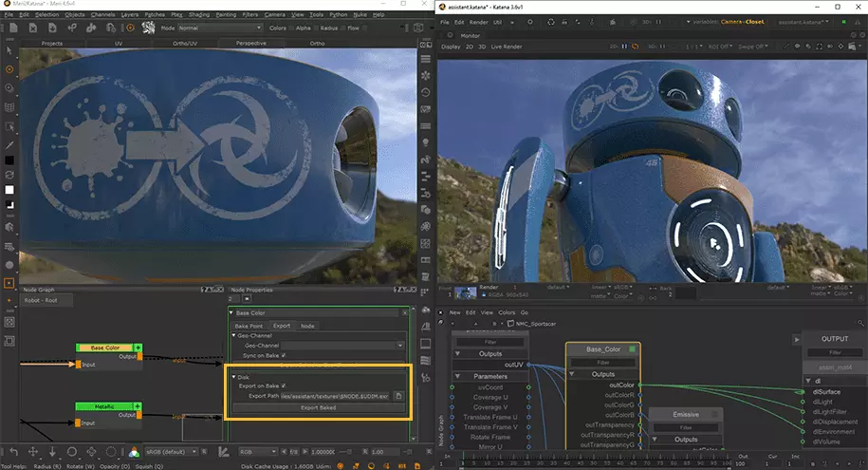Click the browse file icon beside Export Path
868x470 pixels.
pyautogui.click(x=399, y=395)
